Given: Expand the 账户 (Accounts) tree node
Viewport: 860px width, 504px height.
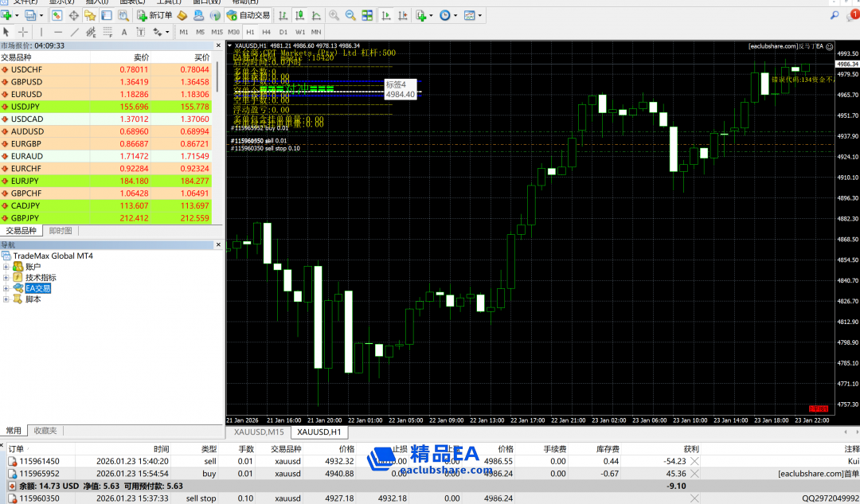Looking at the screenshot, I should (6, 267).
